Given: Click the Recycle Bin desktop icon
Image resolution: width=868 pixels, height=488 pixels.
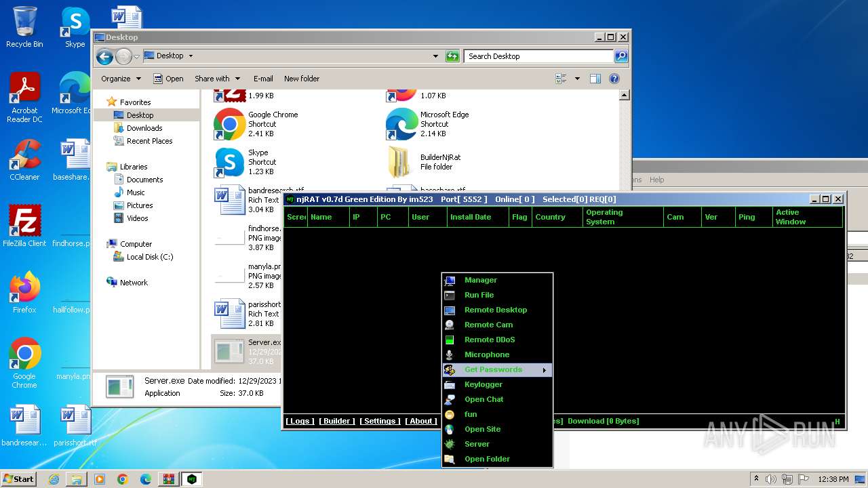Looking at the screenshot, I should click(x=24, y=27).
